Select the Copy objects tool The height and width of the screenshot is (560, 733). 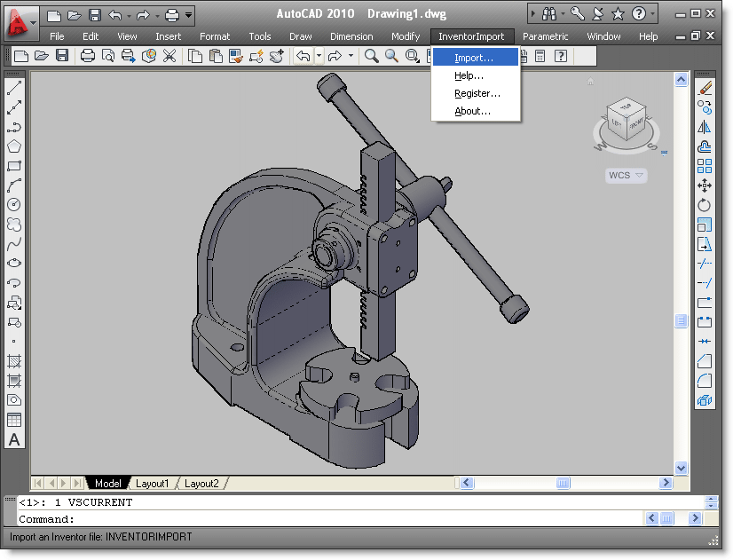tap(705, 107)
